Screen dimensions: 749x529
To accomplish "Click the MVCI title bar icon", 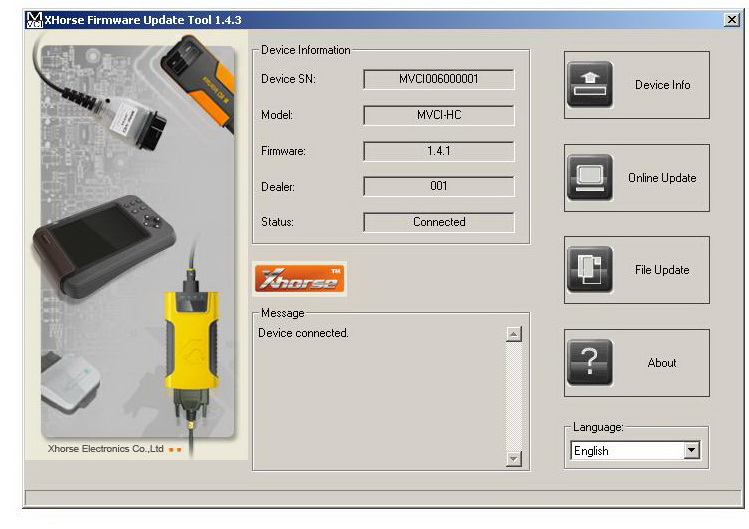I will click(x=34, y=20).
